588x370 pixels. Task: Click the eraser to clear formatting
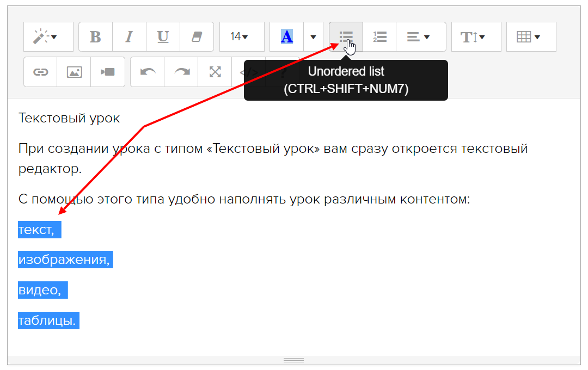coord(197,37)
